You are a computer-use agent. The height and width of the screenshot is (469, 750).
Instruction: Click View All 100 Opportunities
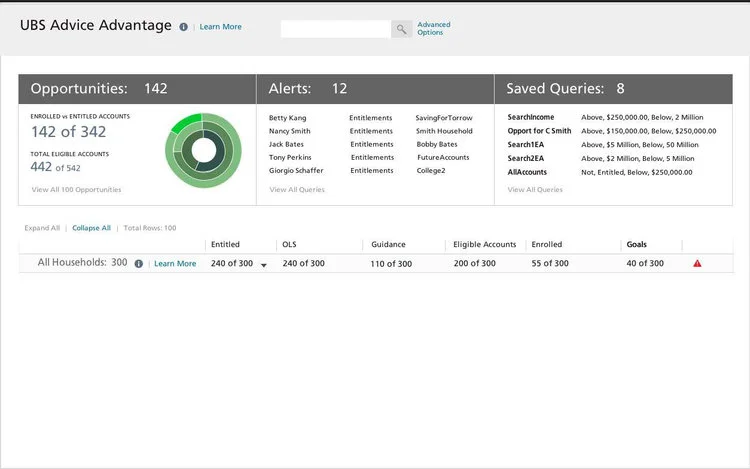(x=77, y=189)
